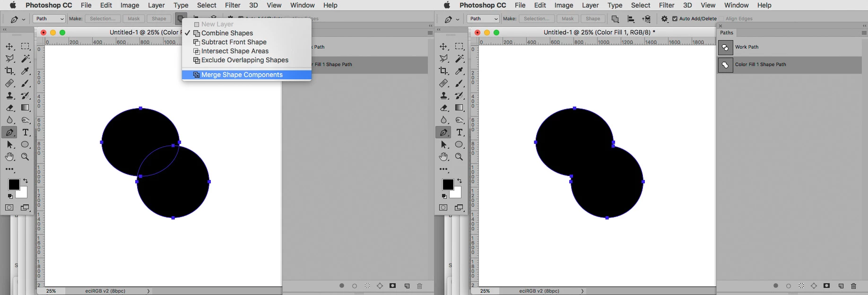Select the Dodge tool in right window
Image resolution: width=868 pixels, height=295 pixels.
(460, 120)
